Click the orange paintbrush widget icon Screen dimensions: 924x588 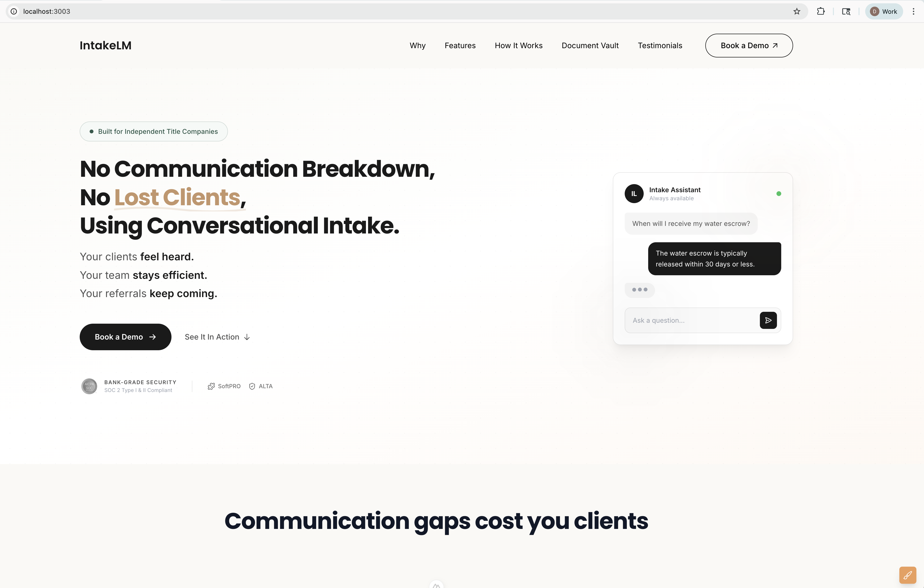[x=907, y=575]
